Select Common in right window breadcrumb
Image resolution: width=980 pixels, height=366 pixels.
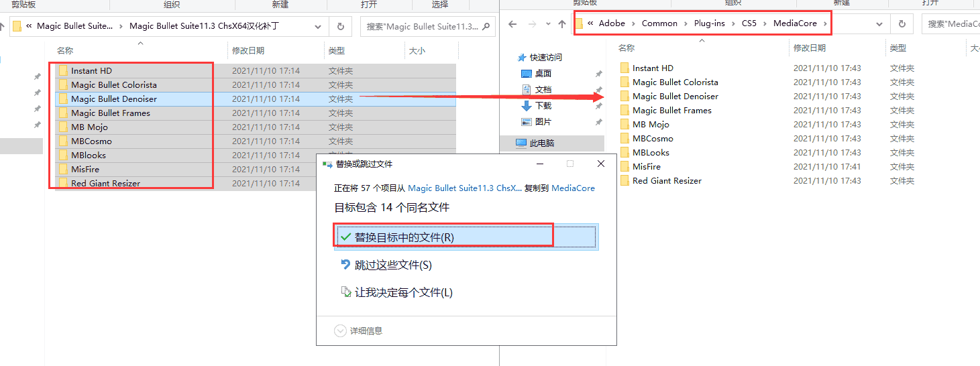point(659,23)
